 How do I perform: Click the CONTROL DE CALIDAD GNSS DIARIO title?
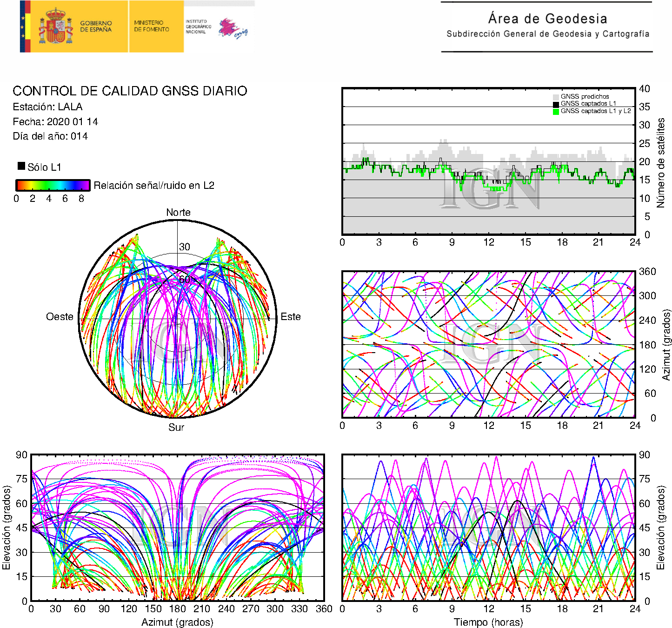tap(130, 91)
